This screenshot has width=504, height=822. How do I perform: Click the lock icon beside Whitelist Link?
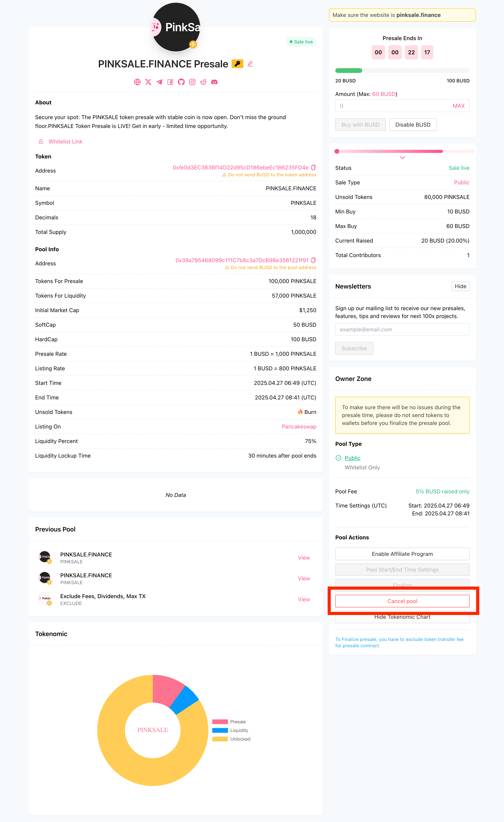41,142
